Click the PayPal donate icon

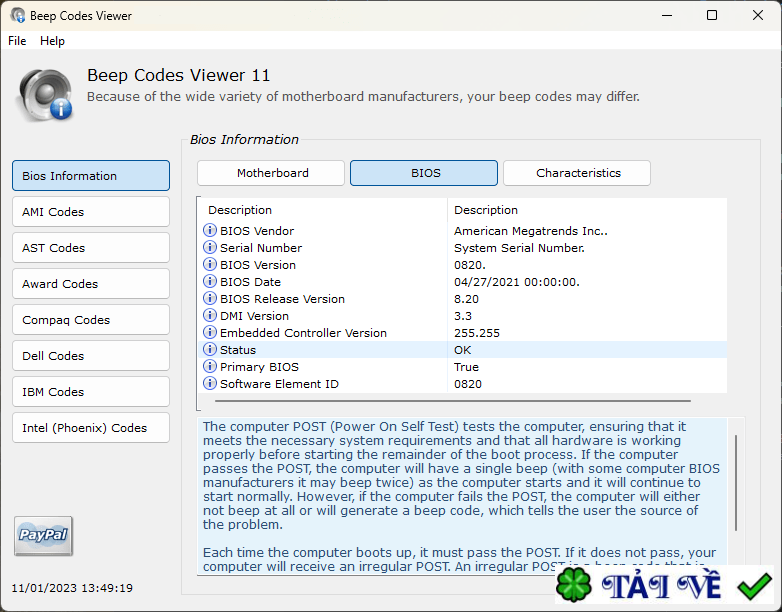tap(43, 536)
